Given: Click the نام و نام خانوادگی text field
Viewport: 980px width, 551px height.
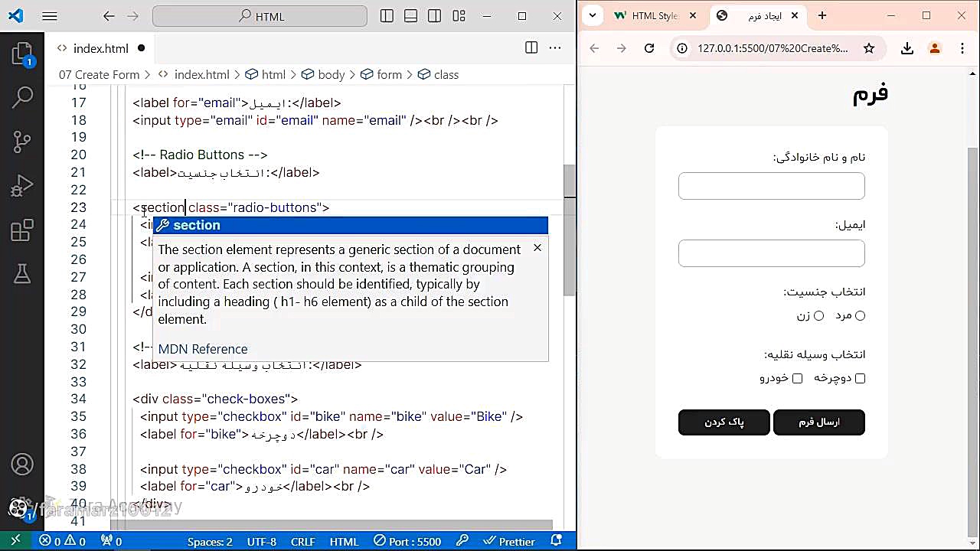Looking at the screenshot, I should pyautogui.click(x=771, y=186).
